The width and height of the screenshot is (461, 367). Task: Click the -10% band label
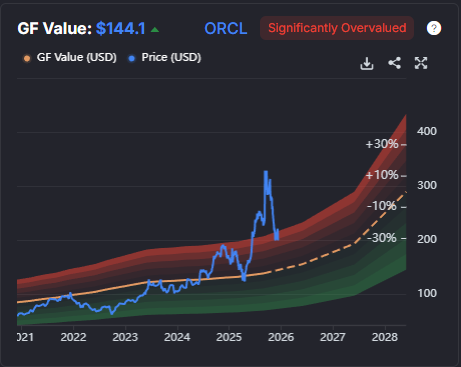coord(382,206)
